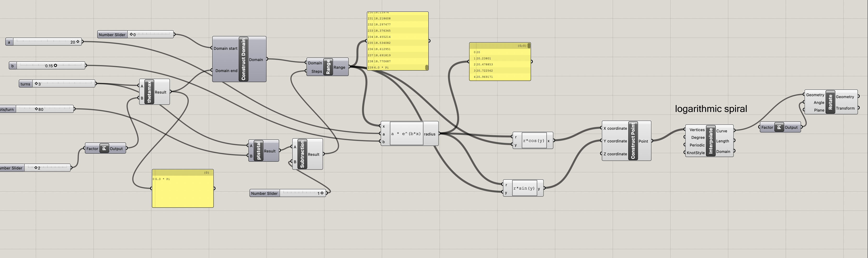This screenshot has width=868, height=258.
Task: Click the slider handle on slider 'a'
Action: (78, 42)
